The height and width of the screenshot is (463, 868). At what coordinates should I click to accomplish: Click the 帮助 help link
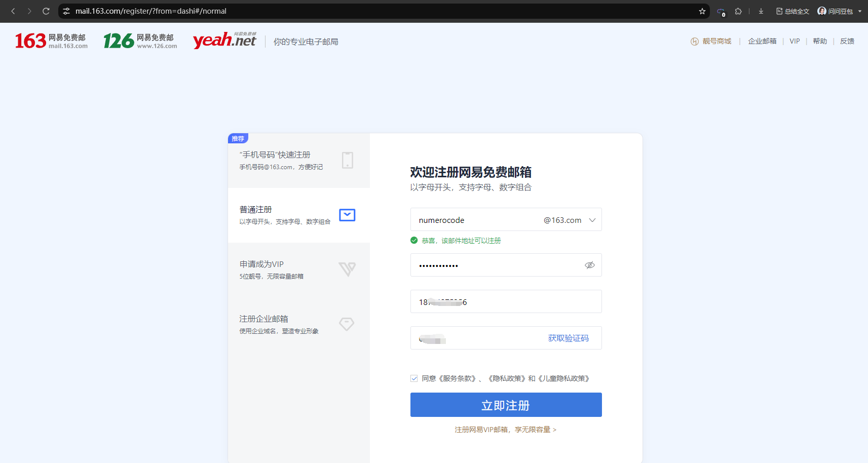click(x=819, y=41)
